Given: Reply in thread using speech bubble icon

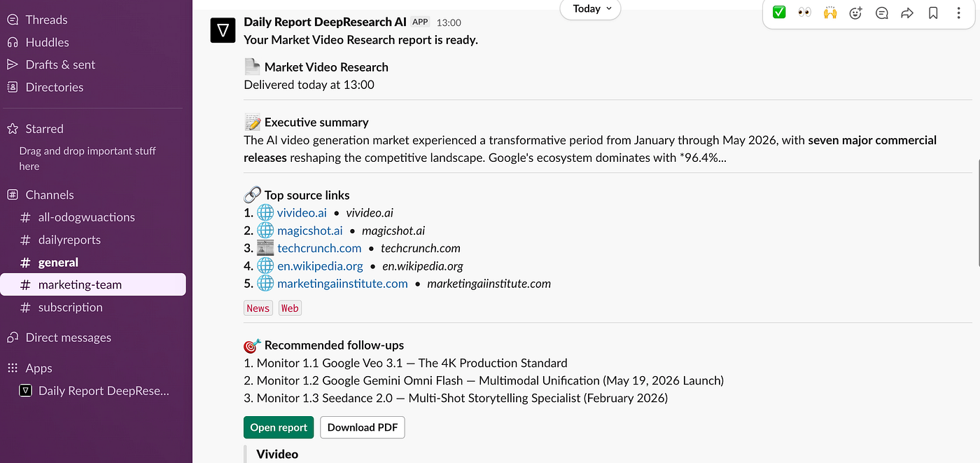Looking at the screenshot, I should 881,13.
